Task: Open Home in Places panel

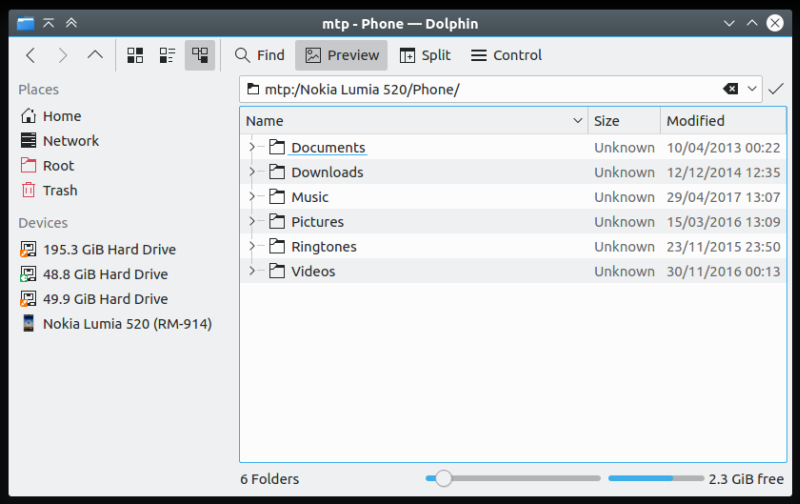Action: 51,116
